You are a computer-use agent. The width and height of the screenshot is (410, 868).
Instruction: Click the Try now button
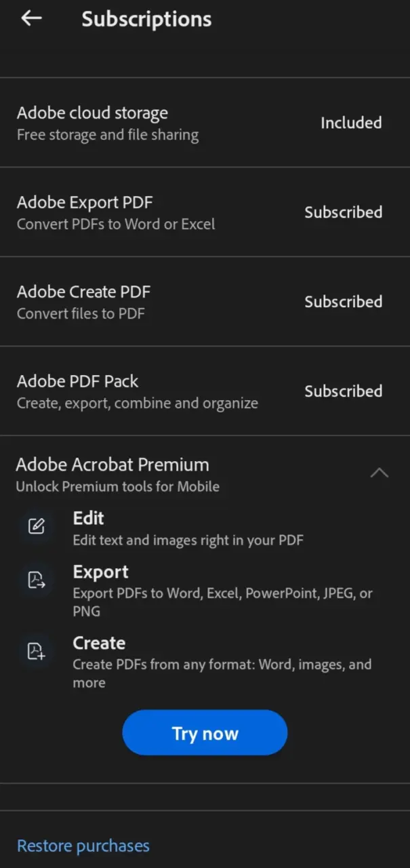pos(205,733)
